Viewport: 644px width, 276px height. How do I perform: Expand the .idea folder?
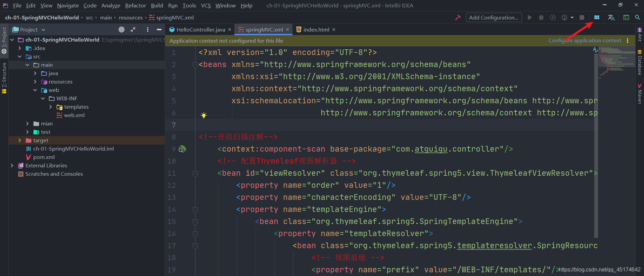tap(20, 48)
